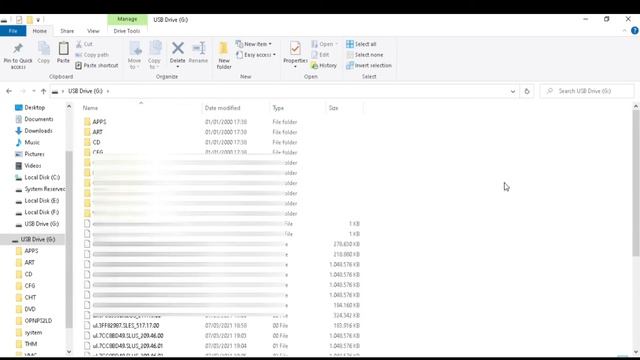Open Properties in the ribbon
The height and width of the screenshot is (360, 640).
(x=295, y=53)
